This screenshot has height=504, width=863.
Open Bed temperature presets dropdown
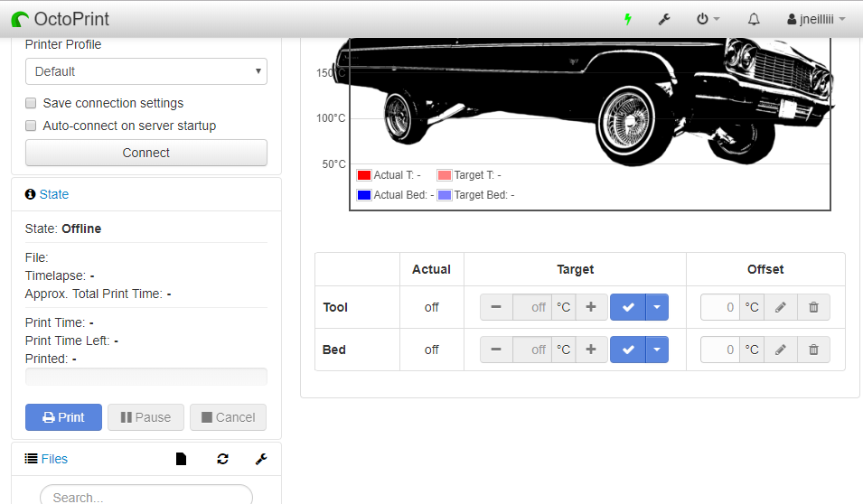coord(657,350)
